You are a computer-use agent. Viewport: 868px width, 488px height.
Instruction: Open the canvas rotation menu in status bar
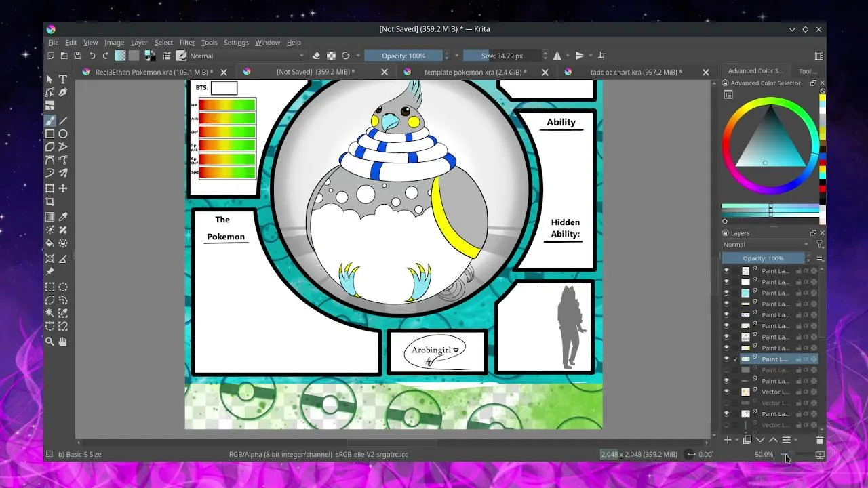coord(690,454)
